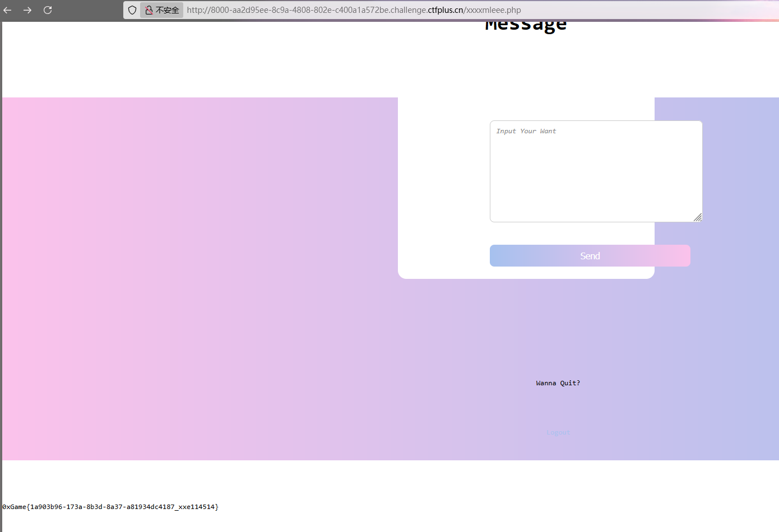Viewport: 779px width, 532px height.
Task: Click the blue-purple gradient right of Send
Action: (734, 256)
